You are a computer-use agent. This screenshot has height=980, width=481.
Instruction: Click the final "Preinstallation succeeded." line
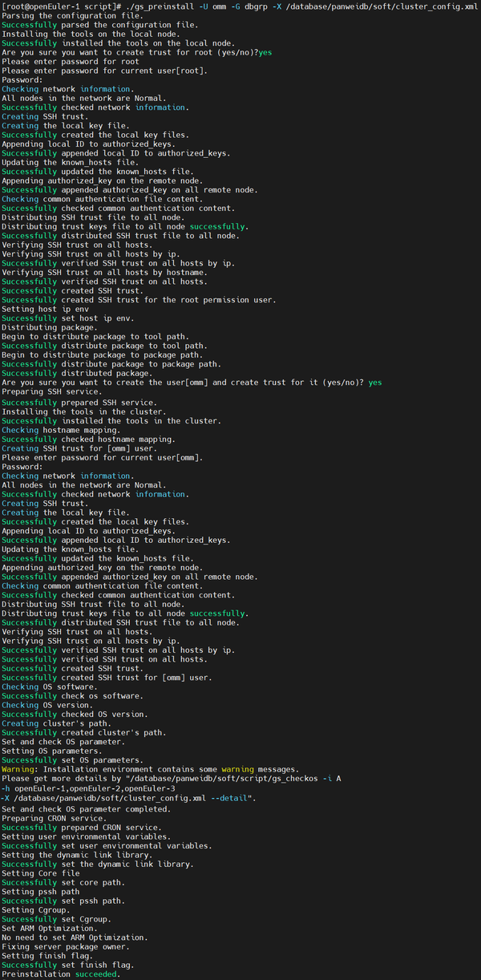click(60, 974)
